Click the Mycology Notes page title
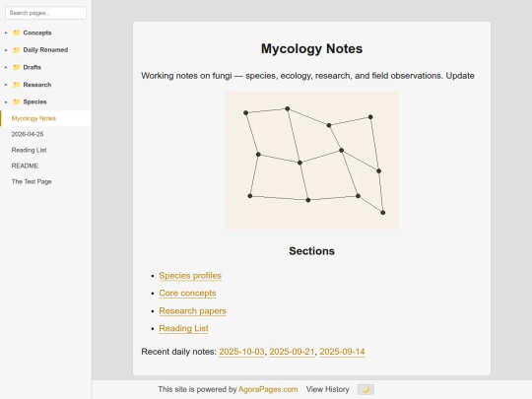 tap(311, 48)
